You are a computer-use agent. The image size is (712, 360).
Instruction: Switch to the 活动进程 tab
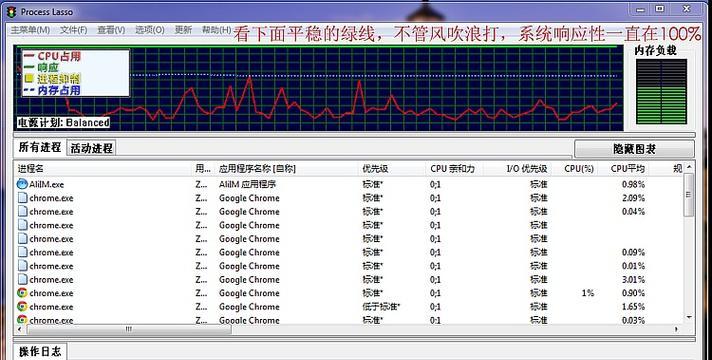(91, 148)
